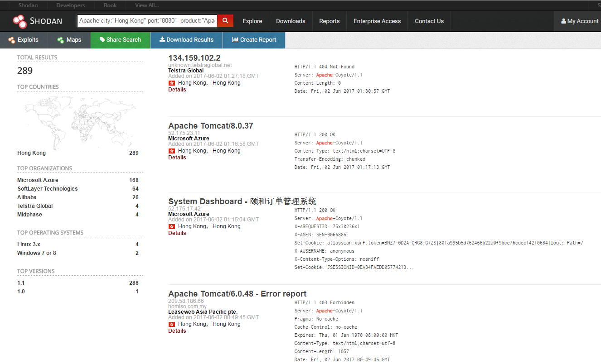Click the world map thumbnail

[80, 122]
